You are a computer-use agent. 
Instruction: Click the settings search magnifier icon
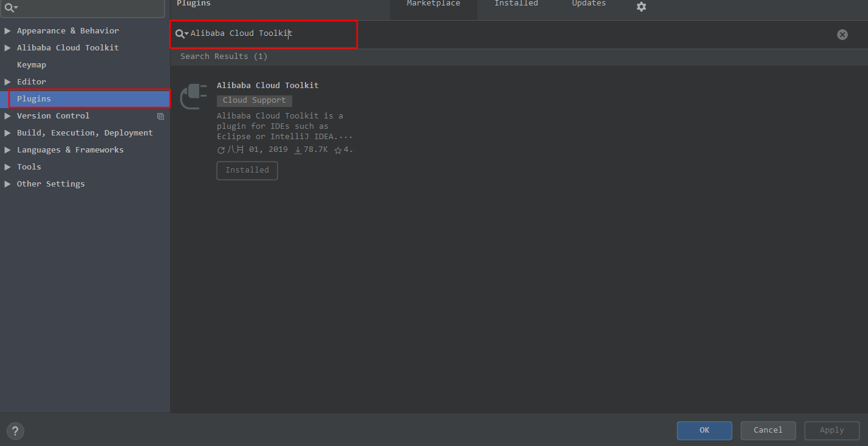[x=11, y=8]
